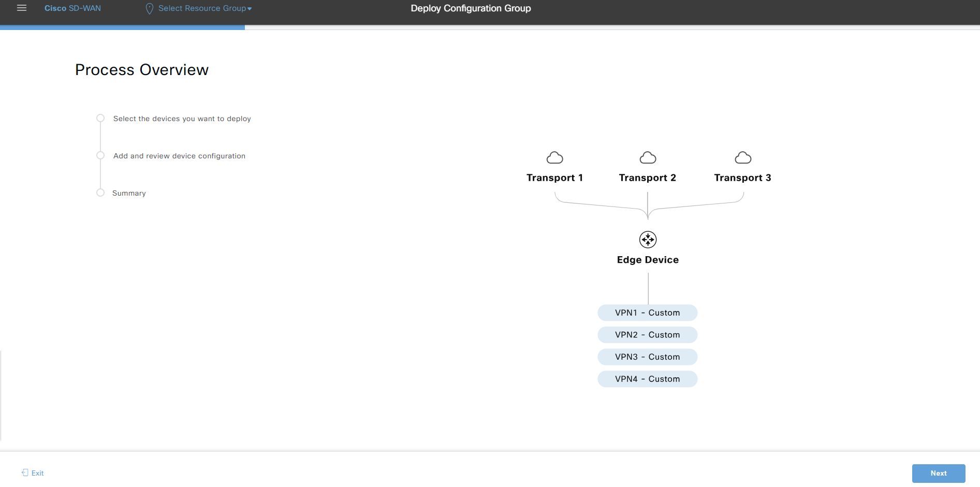Click the Transport 3 label
This screenshot has width=980, height=487.
click(x=743, y=178)
